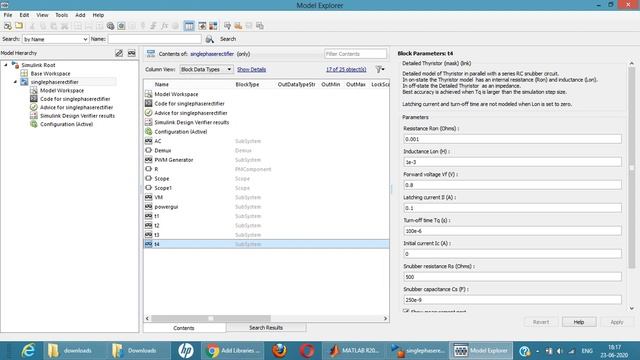Collapse the Simulink Root tree node
The height and width of the screenshot is (360, 640).
pos(6,65)
